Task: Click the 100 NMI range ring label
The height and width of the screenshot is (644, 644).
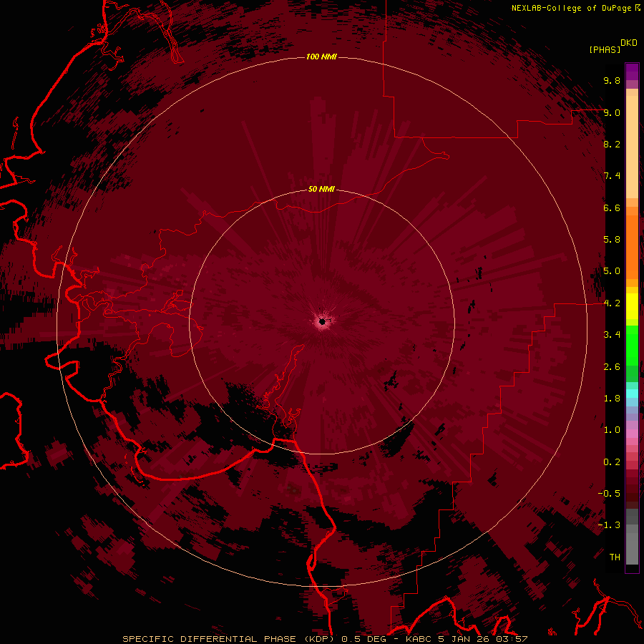Action: coord(321,57)
